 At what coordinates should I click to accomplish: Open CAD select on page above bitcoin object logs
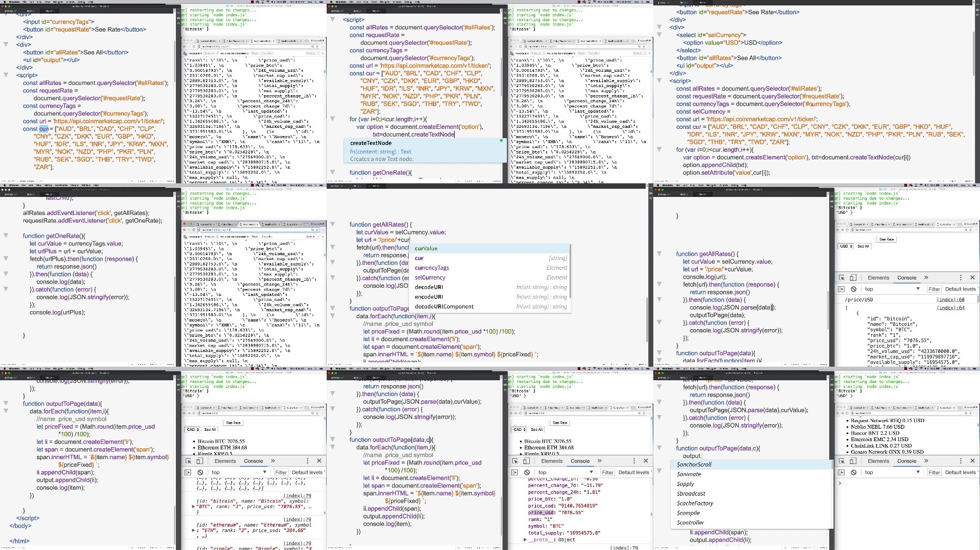coord(192,429)
